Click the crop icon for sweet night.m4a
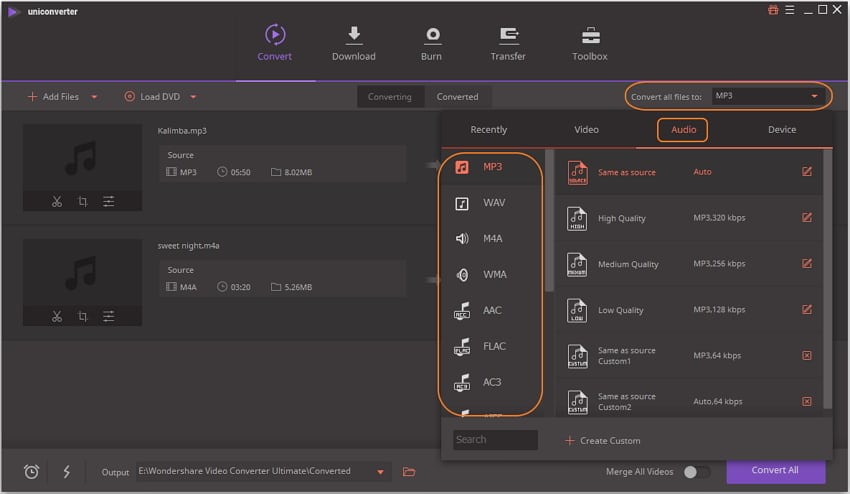 pyautogui.click(x=83, y=316)
